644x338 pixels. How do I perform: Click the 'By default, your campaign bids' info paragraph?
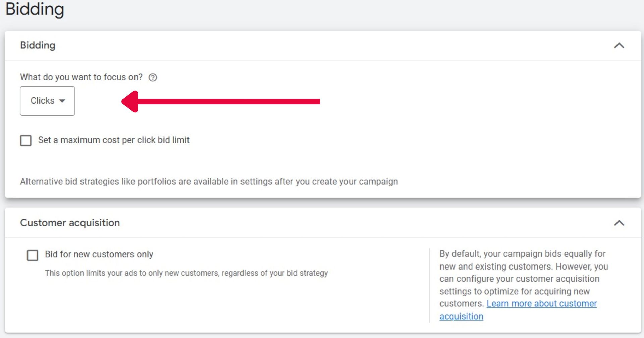pos(524,285)
